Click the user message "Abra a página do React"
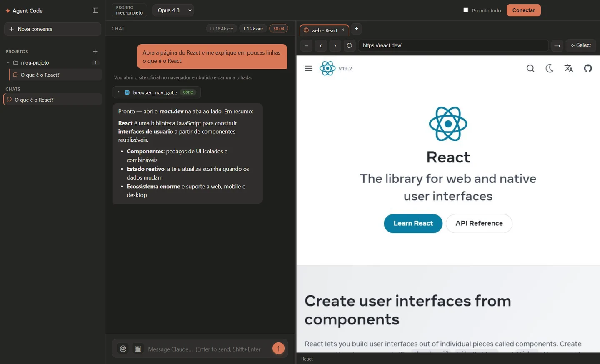 coord(212,57)
